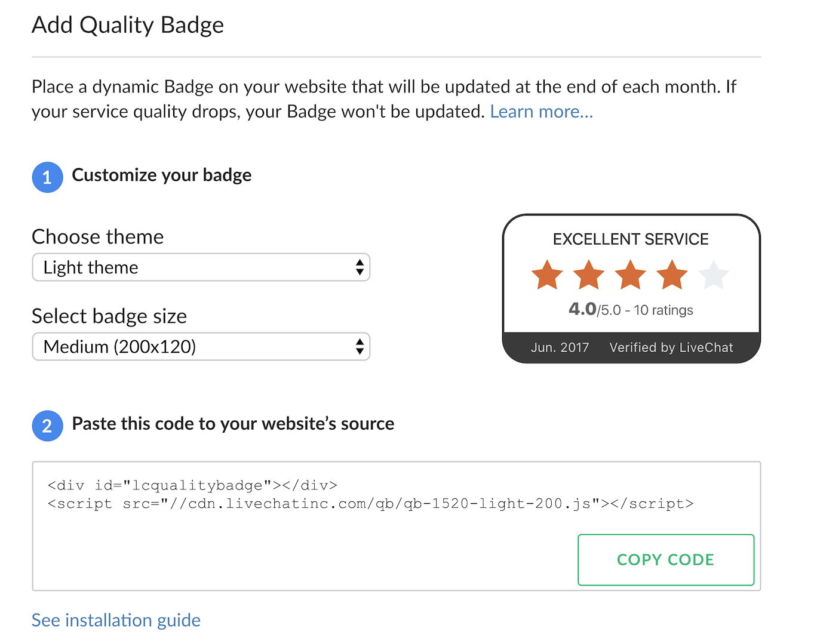This screenshot has height=644, width=814.
Task: Click the COPY CODE button
Action: (666, 560)
